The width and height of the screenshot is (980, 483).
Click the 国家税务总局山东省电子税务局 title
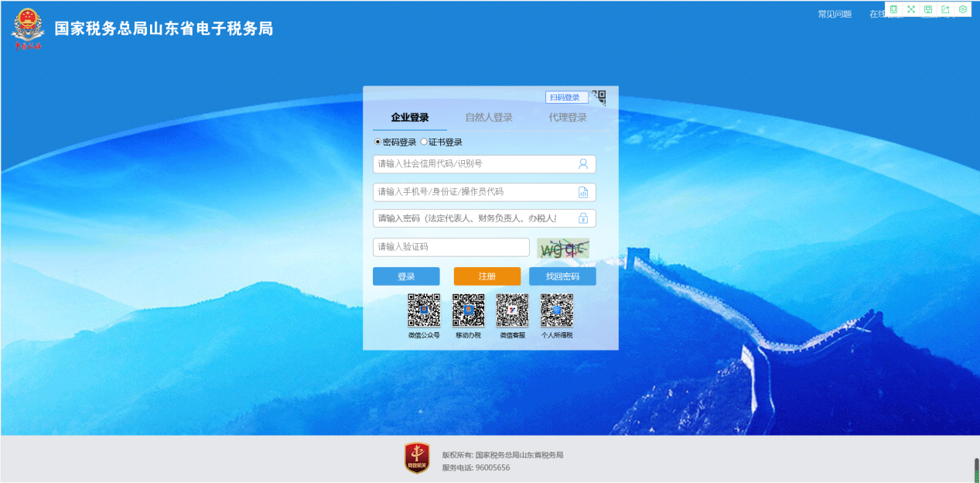[164, 29]
